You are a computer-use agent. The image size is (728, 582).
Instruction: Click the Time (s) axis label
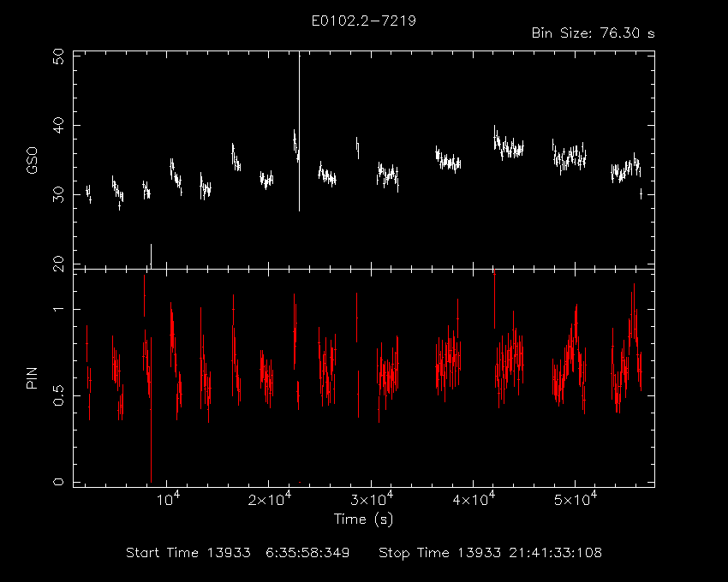(x=363, y=519)
